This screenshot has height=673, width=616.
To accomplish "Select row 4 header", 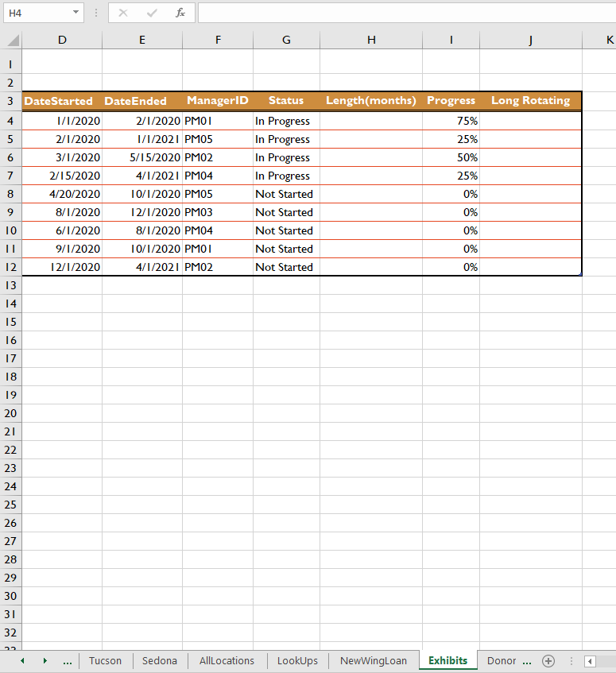I will pyautogui.click(x=11, y=121).
